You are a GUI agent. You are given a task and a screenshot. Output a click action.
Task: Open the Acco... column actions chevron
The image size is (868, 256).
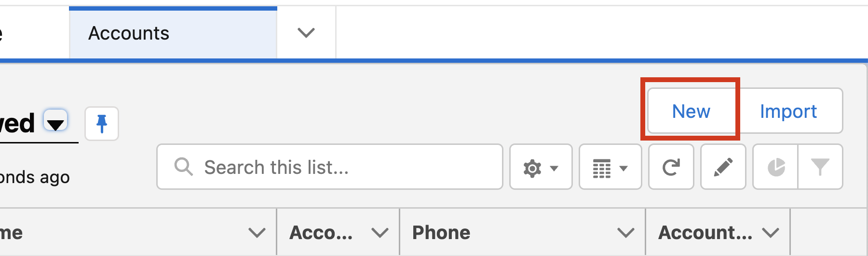(380, 233)
